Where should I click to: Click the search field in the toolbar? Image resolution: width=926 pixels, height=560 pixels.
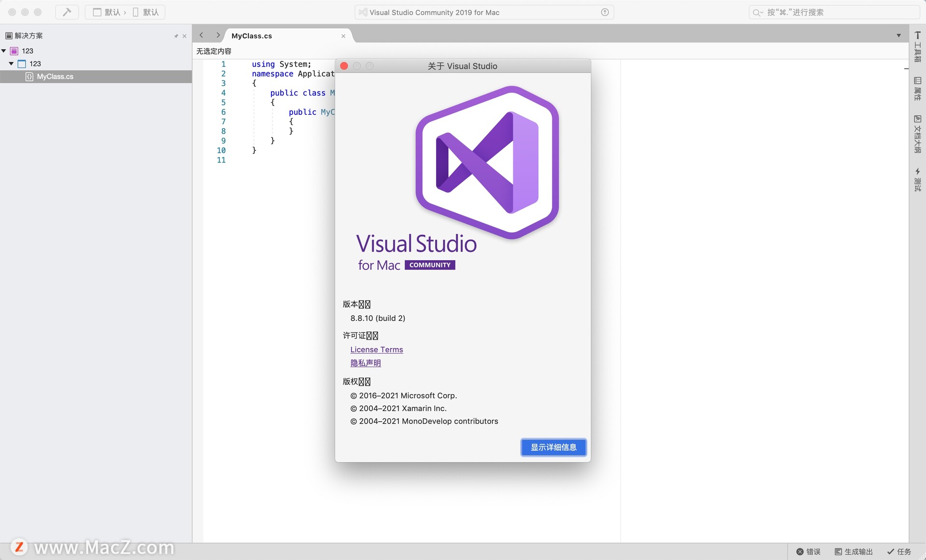pyautogui.click(x=834, y=12)
